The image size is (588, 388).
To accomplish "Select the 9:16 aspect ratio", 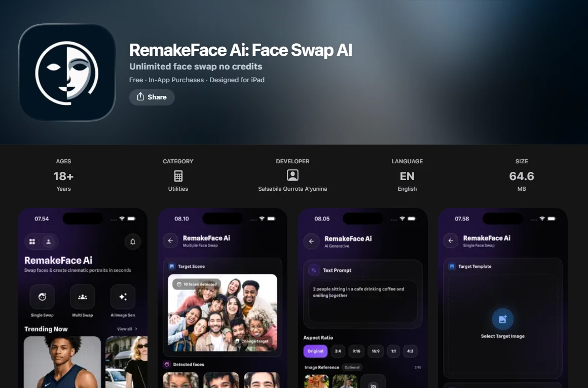I will pyautogui.click(x=356, y=351).
